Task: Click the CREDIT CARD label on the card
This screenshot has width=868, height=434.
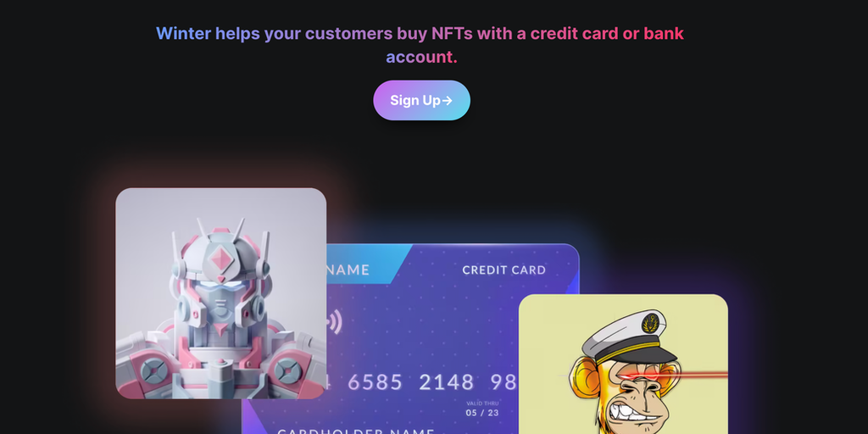Action: (x=504, y=270)
